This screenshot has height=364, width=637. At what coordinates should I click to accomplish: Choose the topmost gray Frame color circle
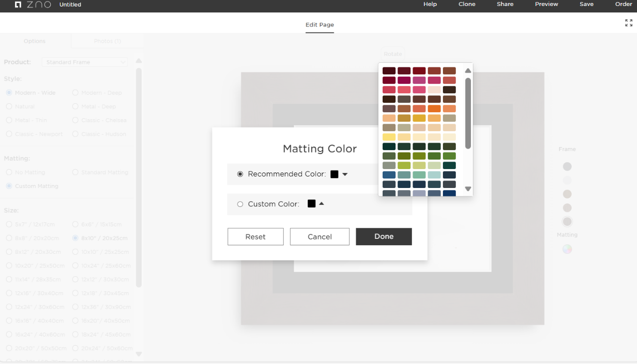(x=567, y=167)
